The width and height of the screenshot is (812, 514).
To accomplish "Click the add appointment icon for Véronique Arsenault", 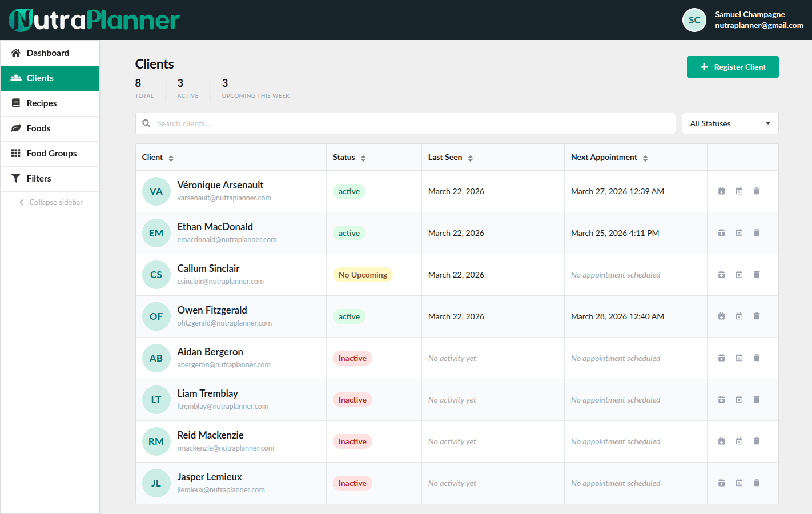I will point(721,191).
